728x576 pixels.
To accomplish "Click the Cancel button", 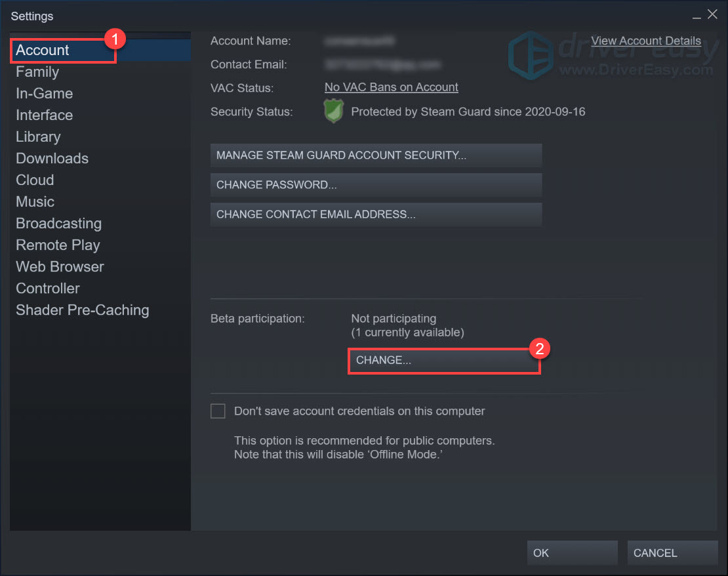I will pyautogui.click(x=672, y=553).
